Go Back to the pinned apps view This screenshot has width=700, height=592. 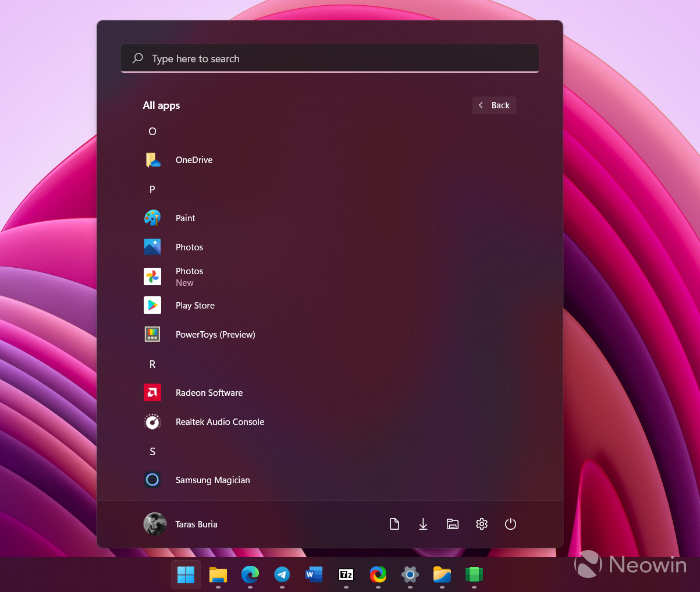[493, 105]
